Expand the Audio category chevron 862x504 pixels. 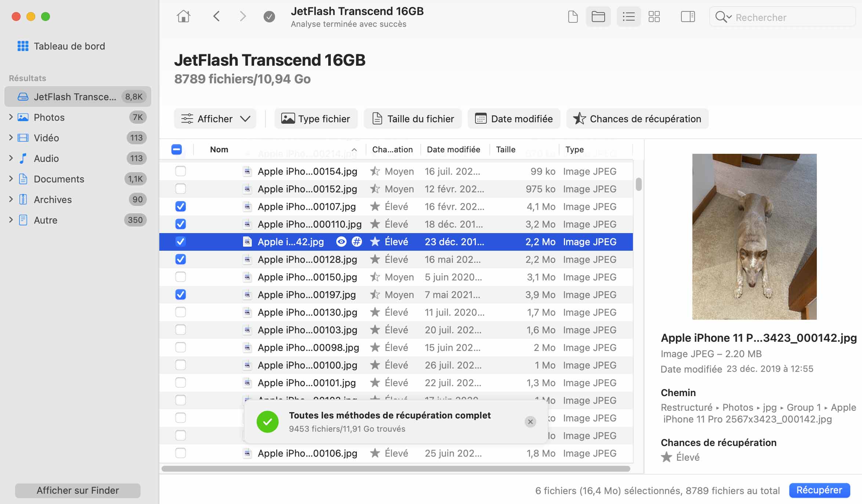point(11,158)
